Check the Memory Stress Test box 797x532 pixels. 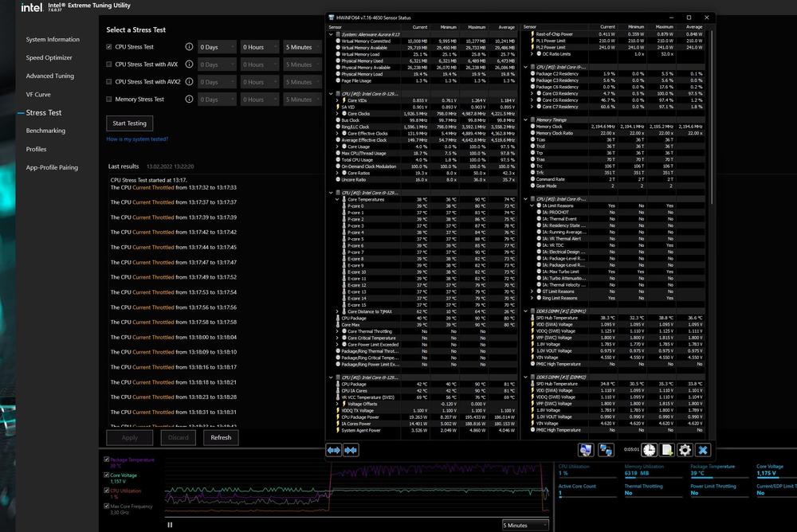109,100
